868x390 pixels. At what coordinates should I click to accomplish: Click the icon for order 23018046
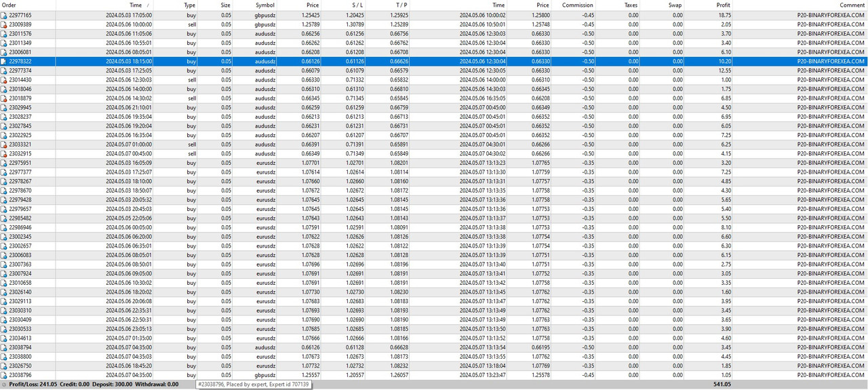[4, 89]
